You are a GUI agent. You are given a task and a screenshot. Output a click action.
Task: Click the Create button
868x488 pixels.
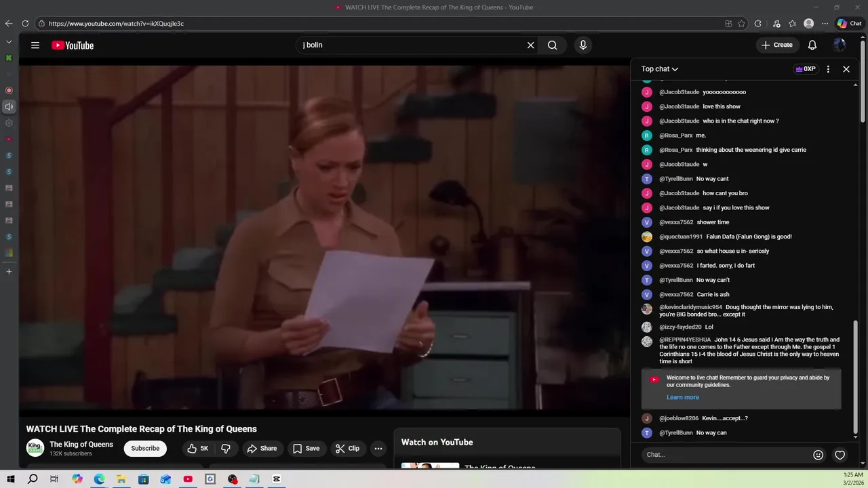point(776,45)
